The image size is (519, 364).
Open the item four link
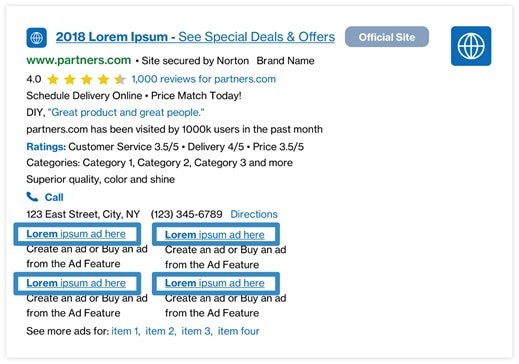tap(238, 331)
